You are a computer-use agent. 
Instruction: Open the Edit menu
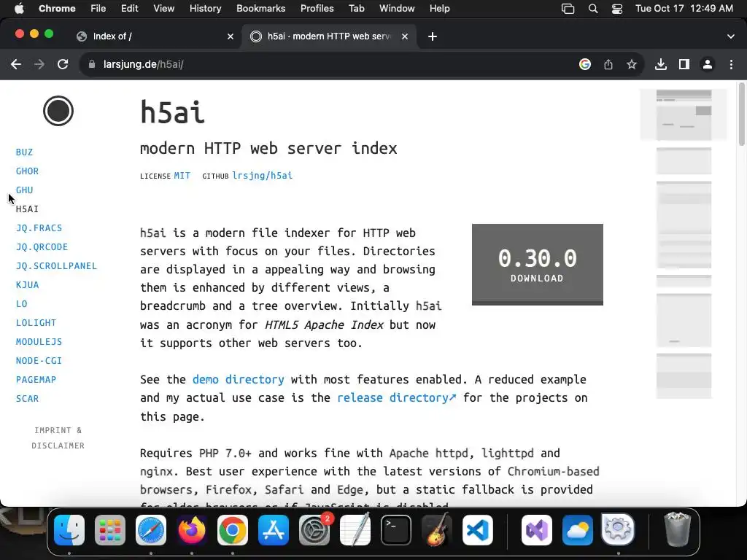pos(130,9)
